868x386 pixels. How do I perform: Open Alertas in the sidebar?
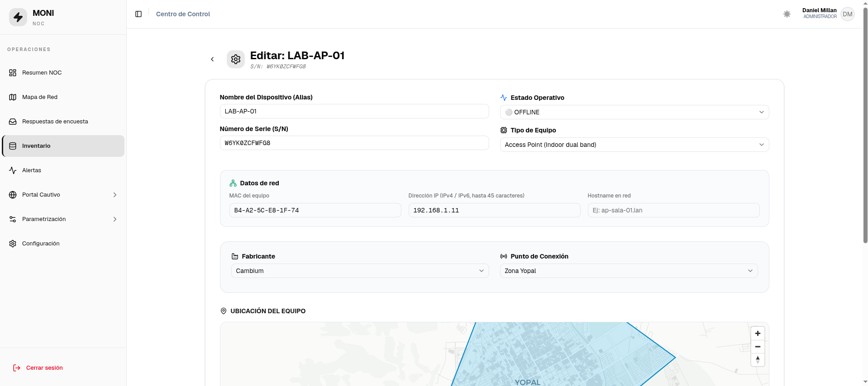pyautogui.click(x=63, y=170)
